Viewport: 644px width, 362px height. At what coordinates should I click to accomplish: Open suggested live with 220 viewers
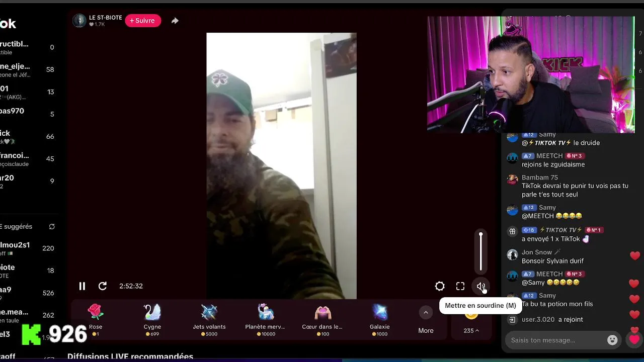(x=28, y=248)
